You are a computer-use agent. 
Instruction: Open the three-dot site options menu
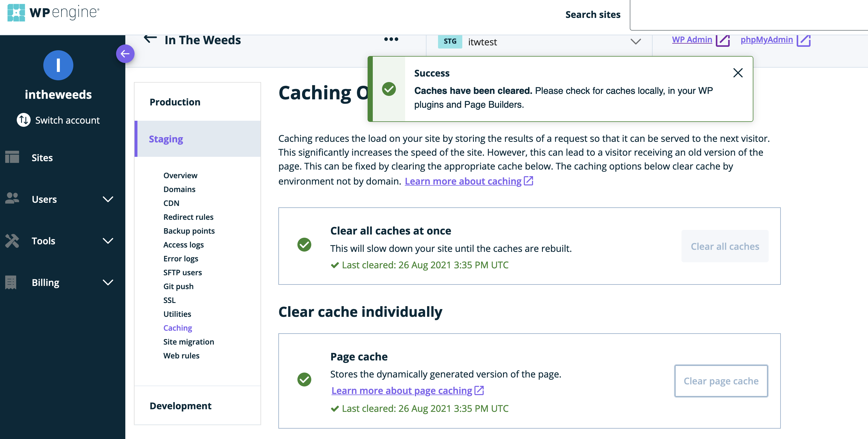pos(391,39)
